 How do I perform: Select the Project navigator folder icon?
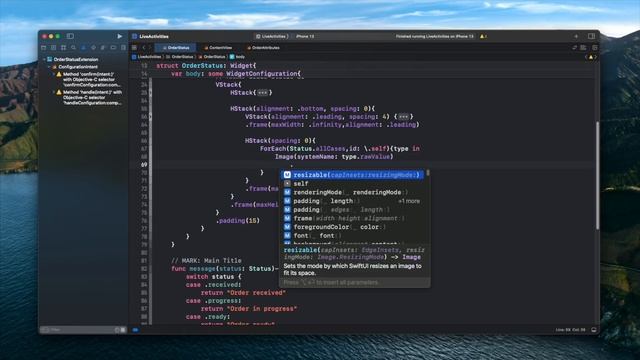(x=44, y=48)
